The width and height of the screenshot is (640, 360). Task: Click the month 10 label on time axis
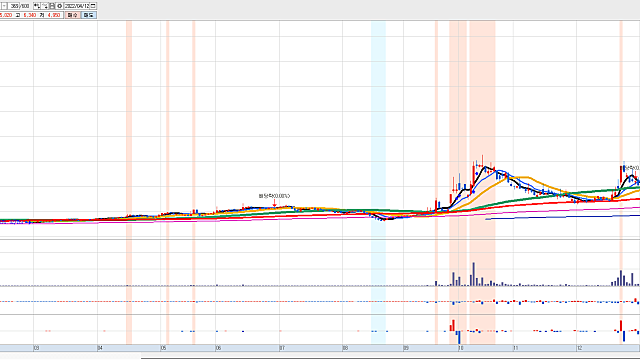[460, 348]
